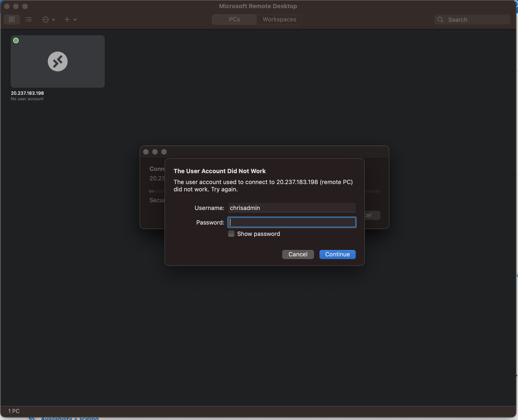Select the 20.237.183.198 PC thumbnail
The width and height of the screenshot is (518, 420).
(57, 61)
